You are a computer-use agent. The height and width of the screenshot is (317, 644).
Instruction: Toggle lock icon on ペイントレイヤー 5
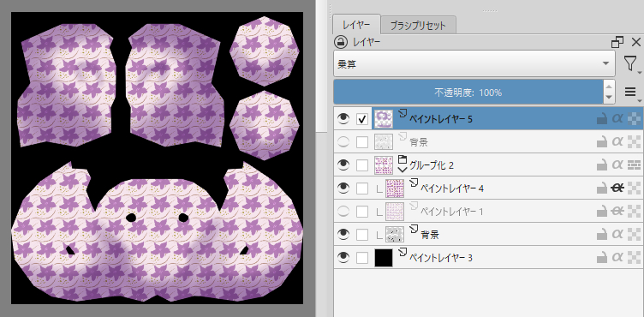coord(602,119)
